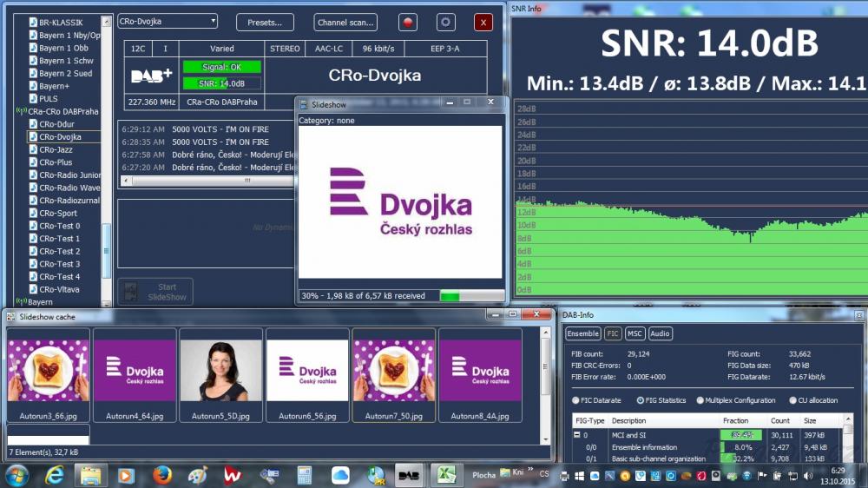Collapse FIG-Type 0 row in DAB-Info

tap(576, 435)
